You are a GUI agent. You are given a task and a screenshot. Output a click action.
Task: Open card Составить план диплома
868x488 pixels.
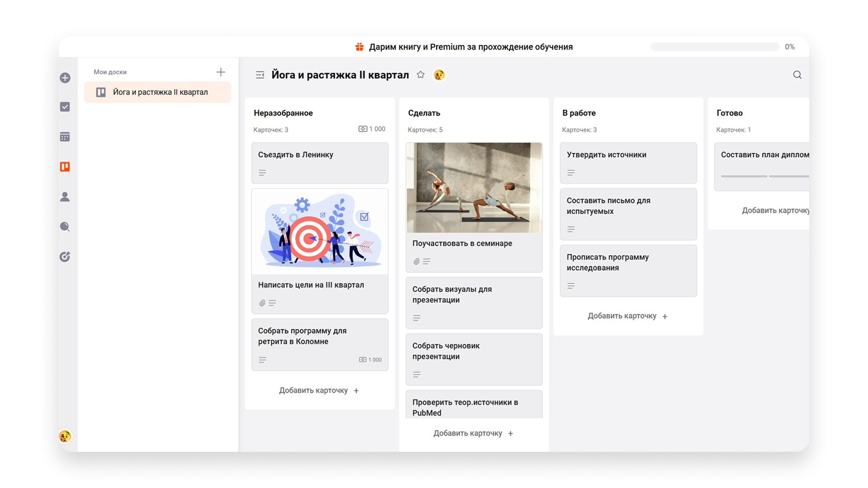click(x=762, y=167)
